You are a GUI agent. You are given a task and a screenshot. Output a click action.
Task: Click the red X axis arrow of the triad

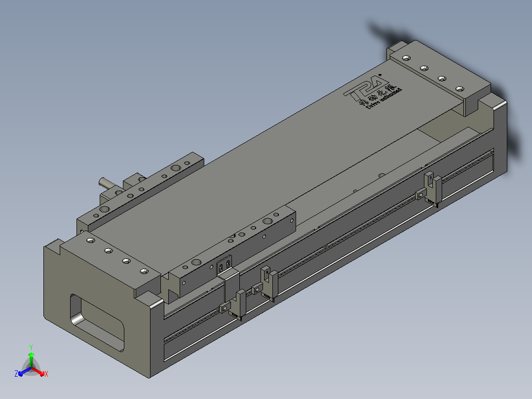click(x=38, y=371)
